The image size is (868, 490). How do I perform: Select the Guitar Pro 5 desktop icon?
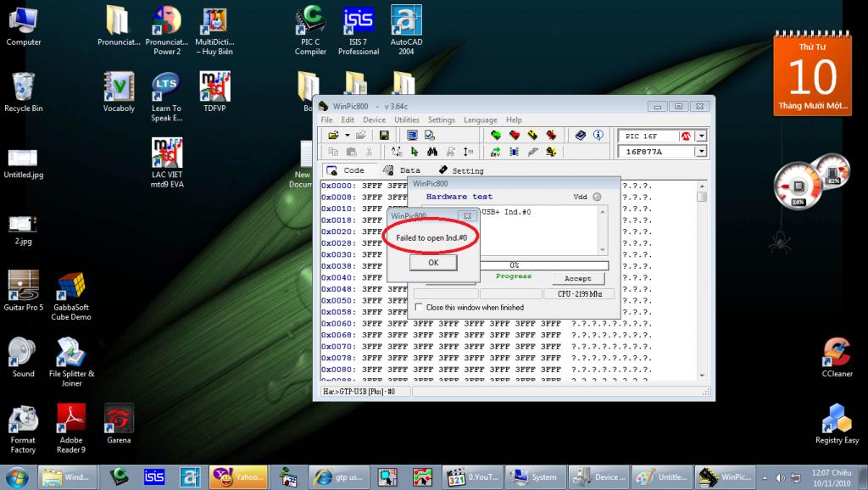(x=23, y=291)
